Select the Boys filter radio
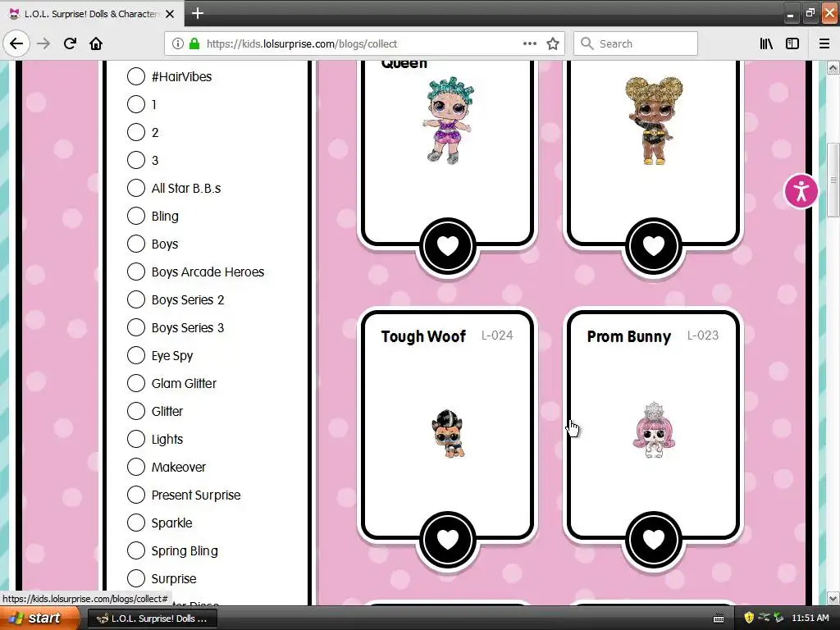Screen dimensions: 840x630 click(x=136, y=243)
